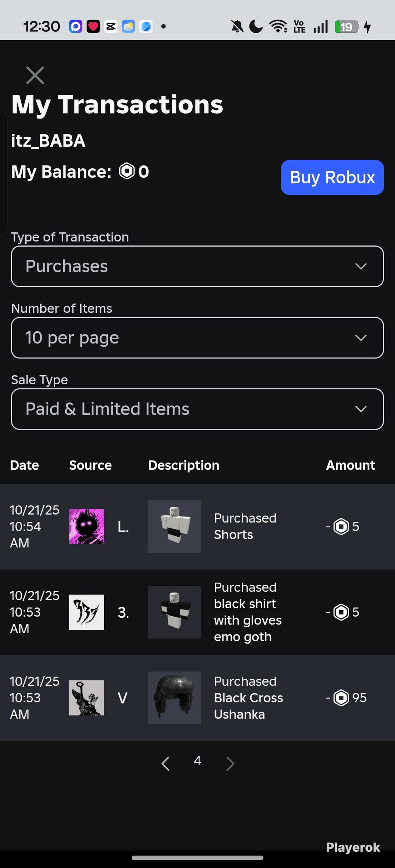Tap the Buy Robux button
Screen dimensions: 395x868
click(332, 177)
